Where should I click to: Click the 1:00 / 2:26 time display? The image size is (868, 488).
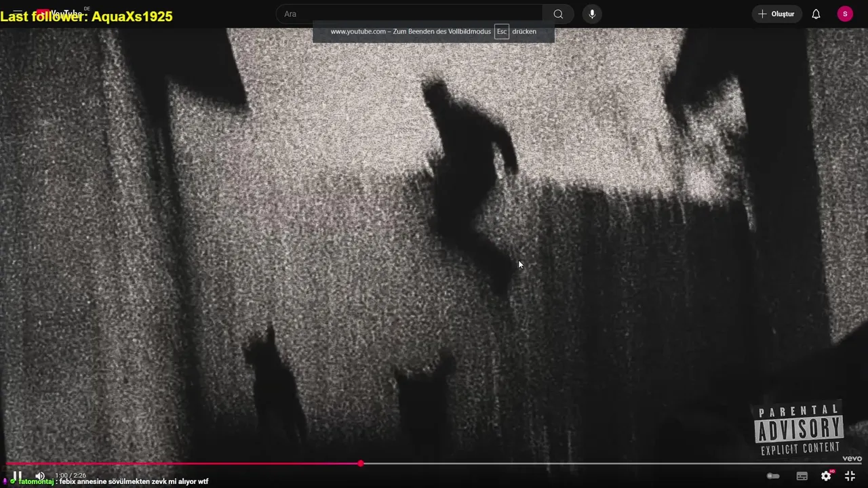tap(71, 476)
